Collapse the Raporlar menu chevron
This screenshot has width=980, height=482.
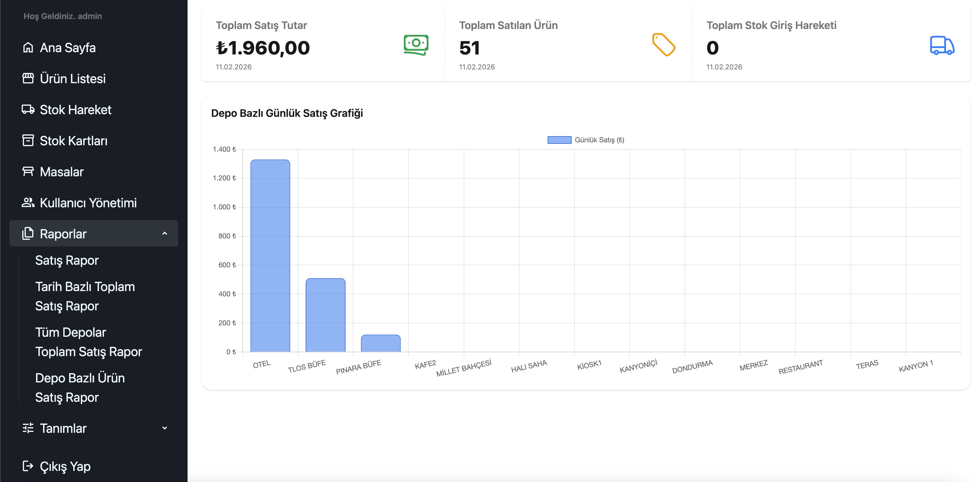pos(165,233)
